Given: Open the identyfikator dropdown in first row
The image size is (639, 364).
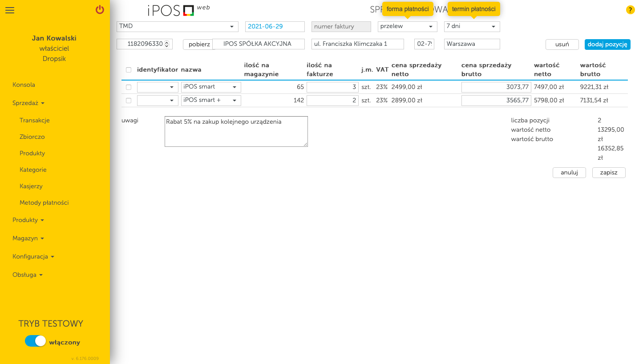Looking at the screenshot, I should click(158, 87).
